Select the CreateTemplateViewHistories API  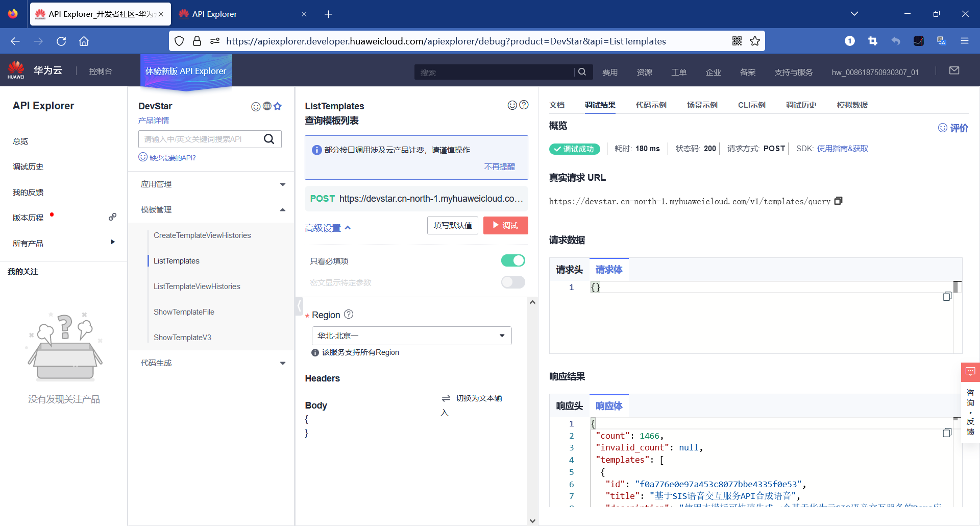click(x=202, y=235)
